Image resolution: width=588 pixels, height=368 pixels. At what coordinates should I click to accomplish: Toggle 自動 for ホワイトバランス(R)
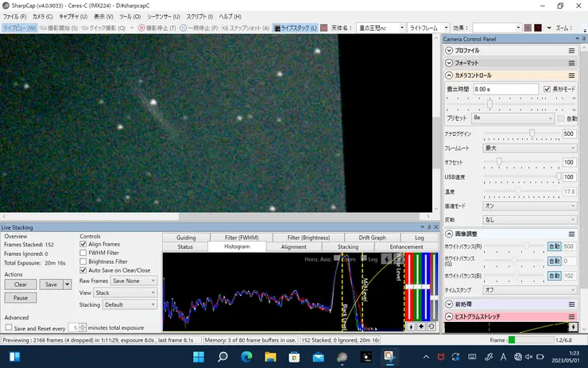point(555,246)
